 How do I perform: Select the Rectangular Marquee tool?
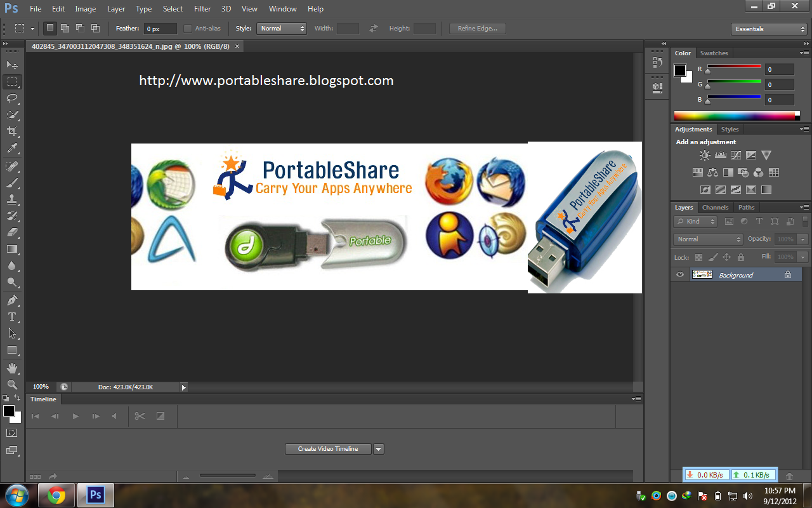click(x=12, y=82)
